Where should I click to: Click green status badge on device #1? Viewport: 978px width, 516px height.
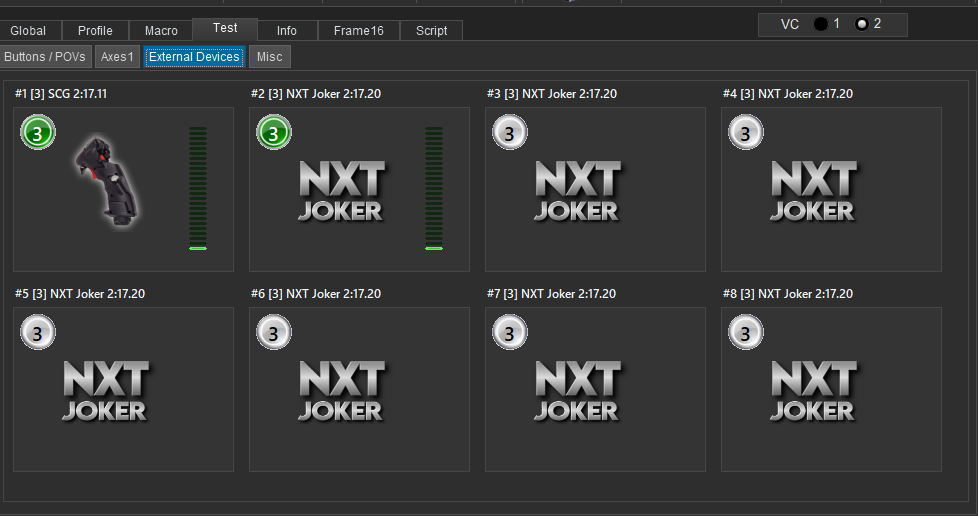38,132
